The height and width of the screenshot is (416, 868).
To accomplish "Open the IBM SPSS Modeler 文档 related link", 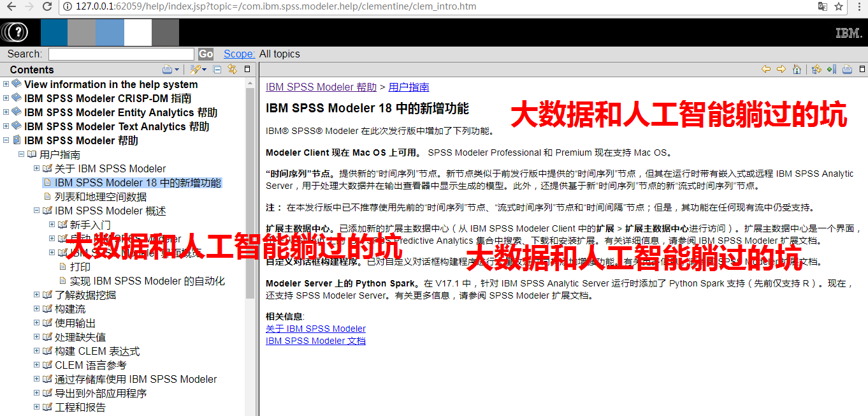I will pos(315,341).
